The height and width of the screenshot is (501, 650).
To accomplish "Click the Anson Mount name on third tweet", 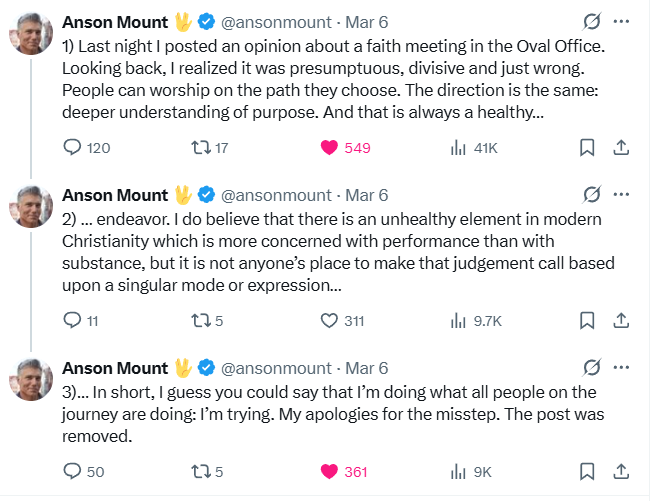I will click(116, 368).
